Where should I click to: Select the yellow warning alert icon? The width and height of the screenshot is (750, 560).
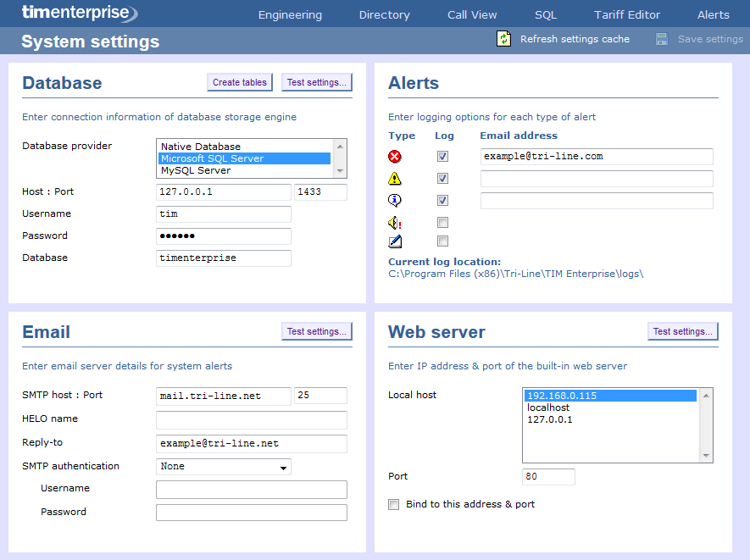tap(394, 178)
